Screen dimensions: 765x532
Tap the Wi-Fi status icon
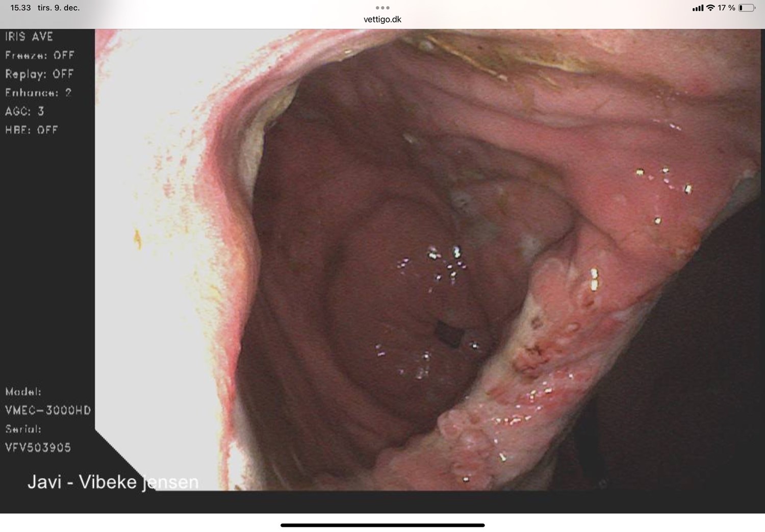click(710, 8)
